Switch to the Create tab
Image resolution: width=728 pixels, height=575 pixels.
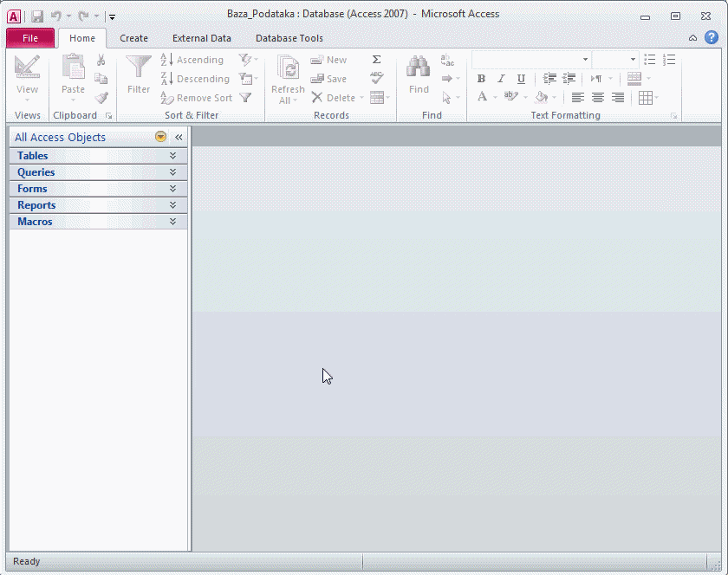(133, 38)
